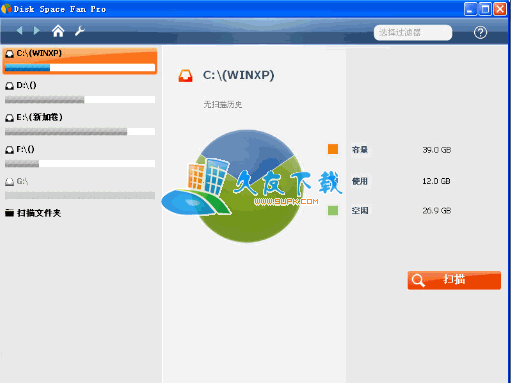Select the D:\() drive entry
This screenshot has height=383, width=511.
click(x=80, y=93)
